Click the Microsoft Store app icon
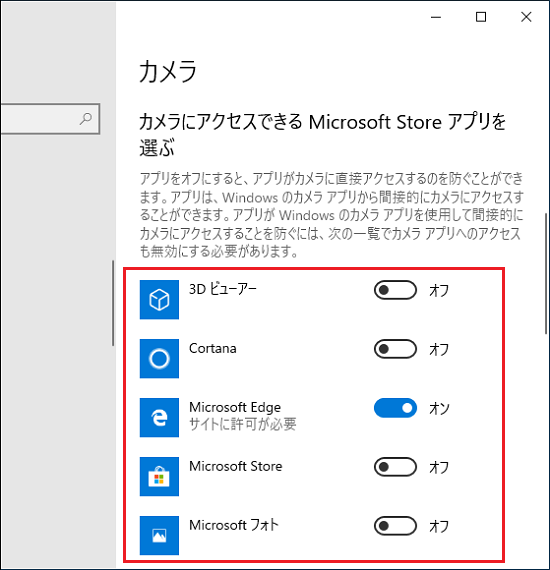Viewport: 550px width, 570px height. [x=159, y=476]
